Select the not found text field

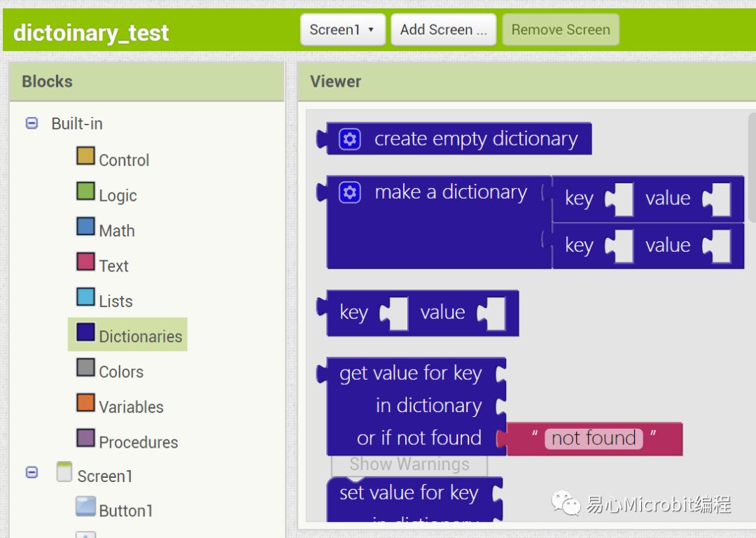pyautogui.click(x=594, y=439)
